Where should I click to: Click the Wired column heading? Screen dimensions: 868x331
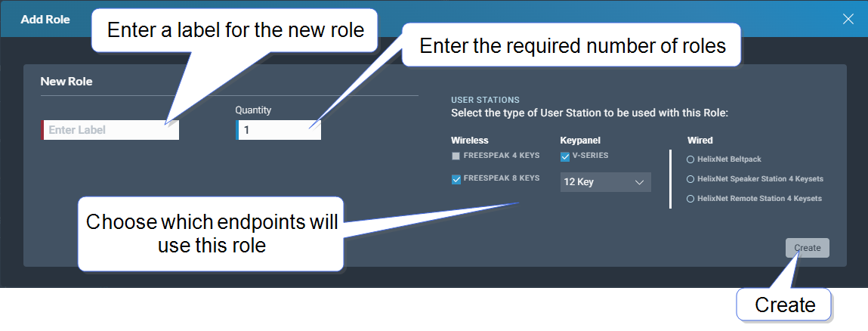pos(700,140)
